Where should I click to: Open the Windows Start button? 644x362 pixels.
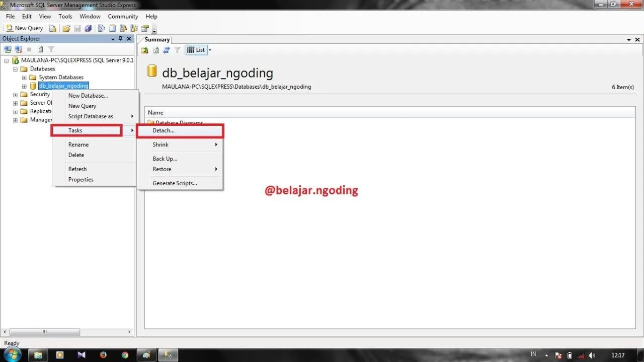coord(12,354)
